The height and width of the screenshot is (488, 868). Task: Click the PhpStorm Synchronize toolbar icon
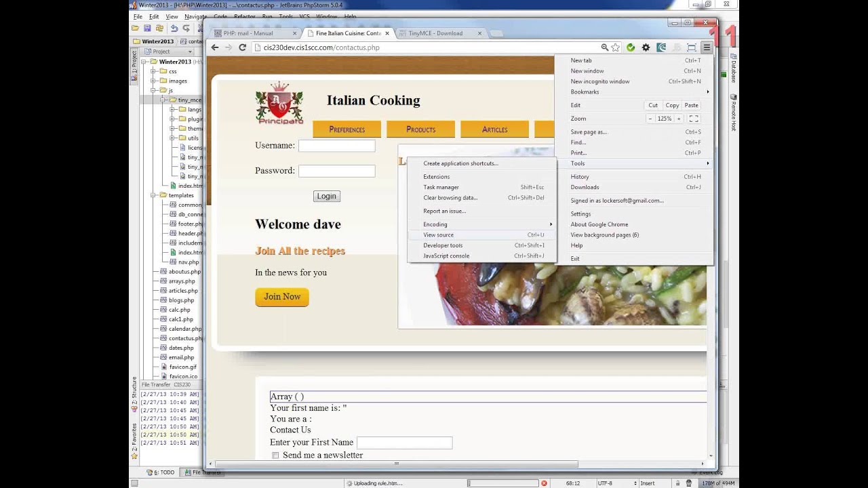coord(159,28)
